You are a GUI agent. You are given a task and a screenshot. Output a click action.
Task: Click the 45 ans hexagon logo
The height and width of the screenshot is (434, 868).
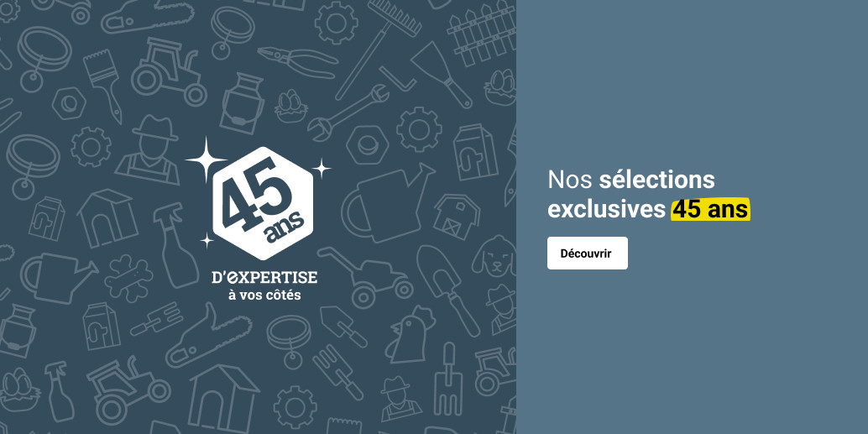coord(263,203)
